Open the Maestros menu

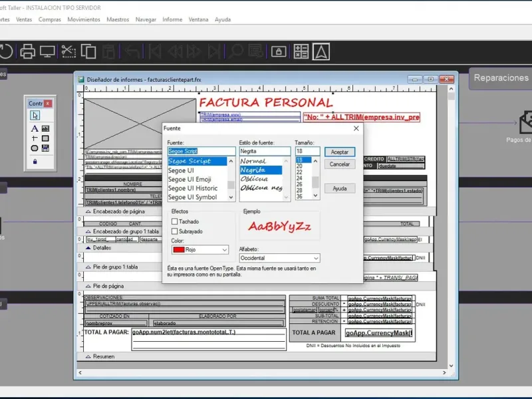118,20
